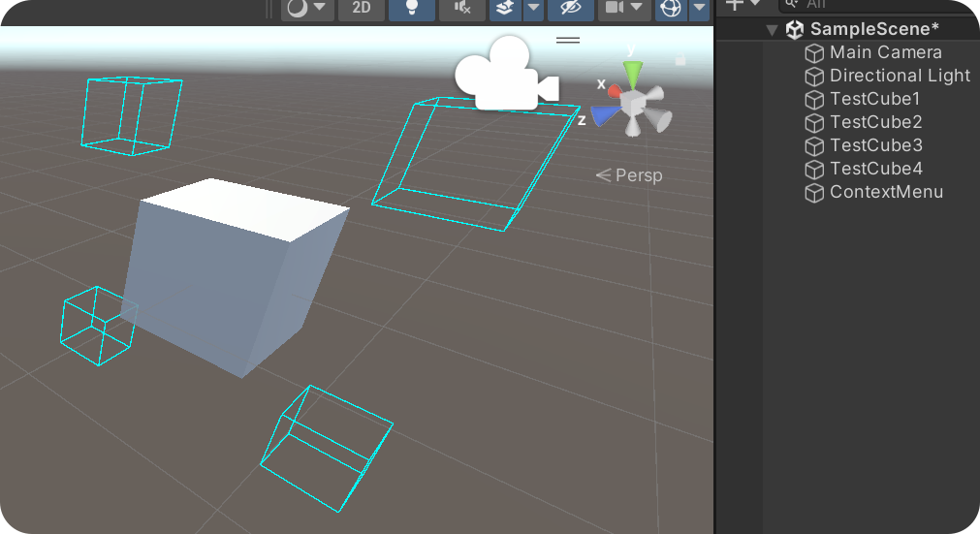Click grey cone opposite green Y cone
This screenshot has height=534, width=980.
[x=633, y=127]
